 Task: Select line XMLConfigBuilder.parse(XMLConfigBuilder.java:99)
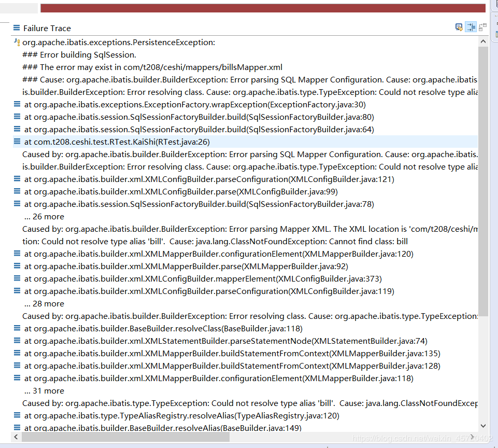click(x=181, y=191)
